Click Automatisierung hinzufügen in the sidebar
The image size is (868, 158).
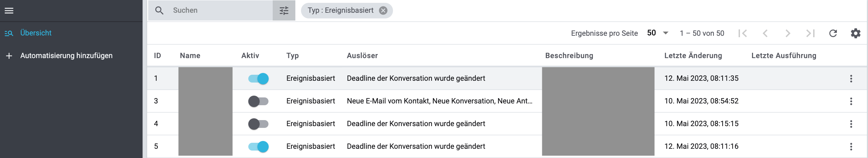pyautogui.click(x=66, y=56)
